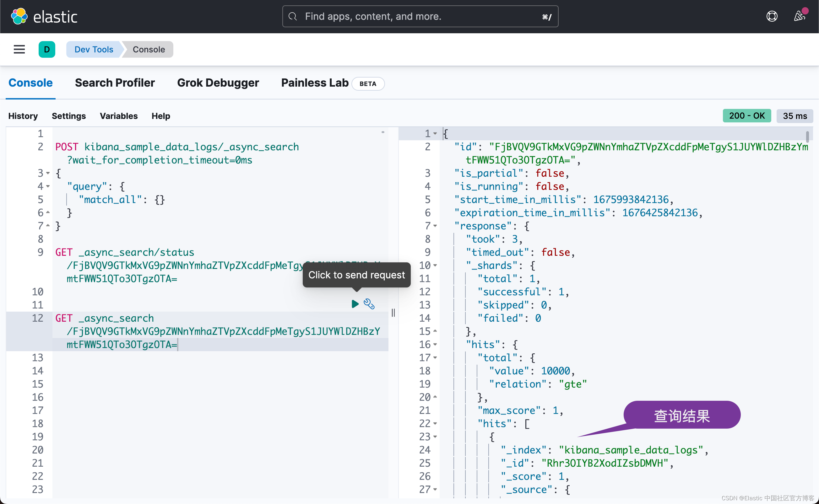Expand the response hits array line 22

pyautogui.click(x=437, y=423)
